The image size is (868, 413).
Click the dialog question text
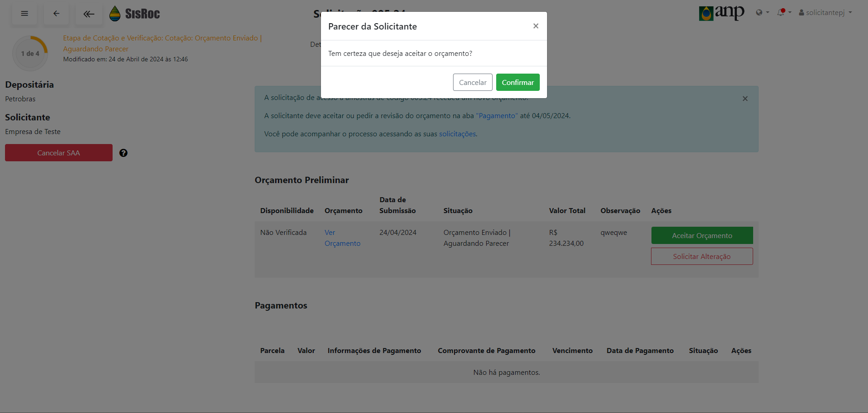tap(400, 54)
